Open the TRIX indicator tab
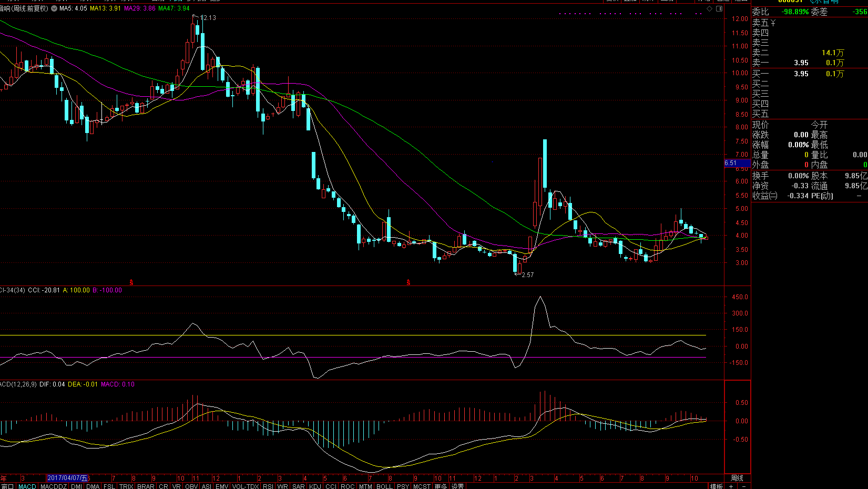868x489 pixels. click(126, 486)
